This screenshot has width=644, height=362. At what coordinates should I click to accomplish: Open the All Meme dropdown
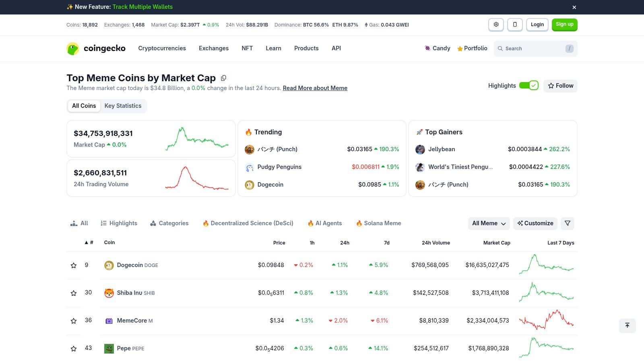click(488, 223)
